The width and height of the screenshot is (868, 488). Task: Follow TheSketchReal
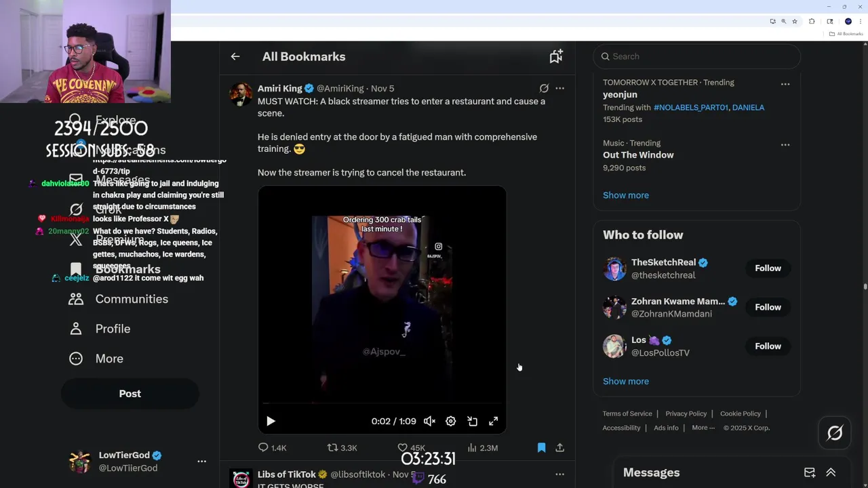pos(768,268)
